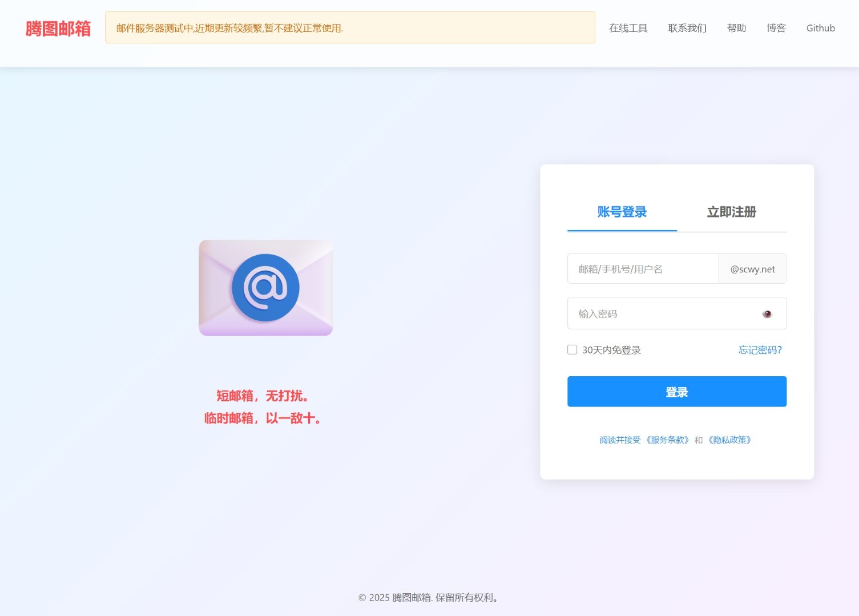Click the envelope @ mail illustration

pos(265,288)
